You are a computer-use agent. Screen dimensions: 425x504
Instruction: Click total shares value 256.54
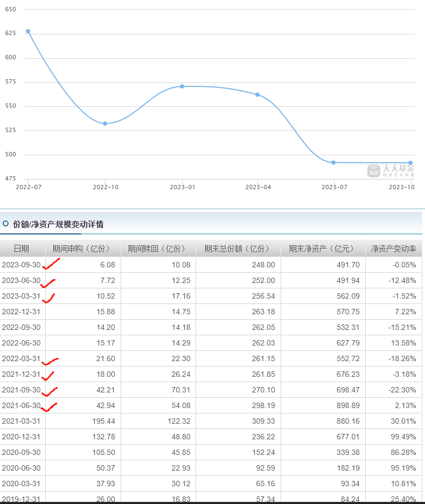pos(263,296)
